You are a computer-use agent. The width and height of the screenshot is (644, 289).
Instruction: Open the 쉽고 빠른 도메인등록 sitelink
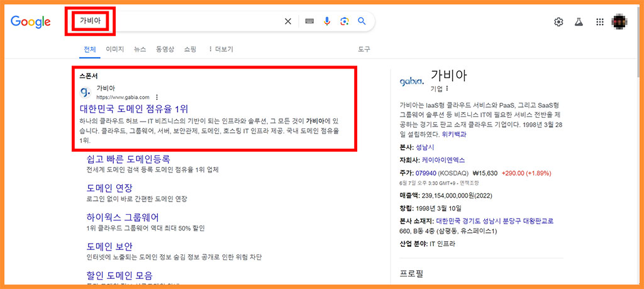click(128, 159)
